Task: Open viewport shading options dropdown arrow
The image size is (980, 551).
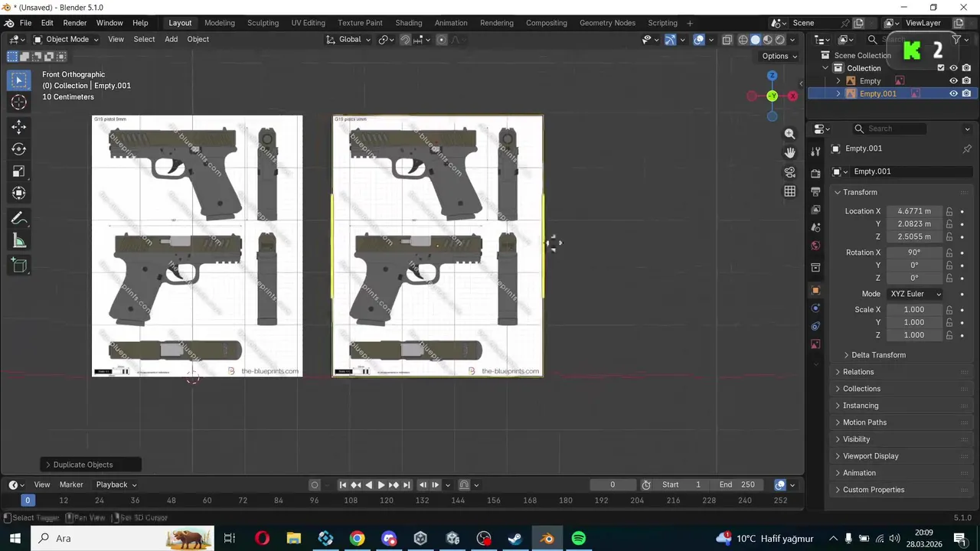Action: [x=792, y=40]
